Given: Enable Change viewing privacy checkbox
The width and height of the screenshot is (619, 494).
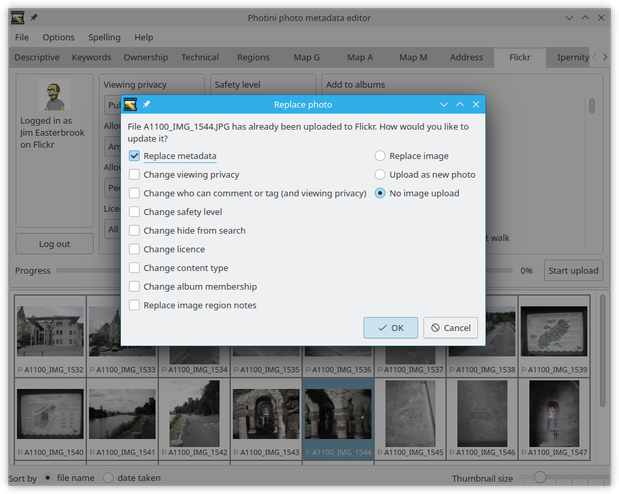Looking at the screenshot, I should pyautogui.click(x=134, y=174).
